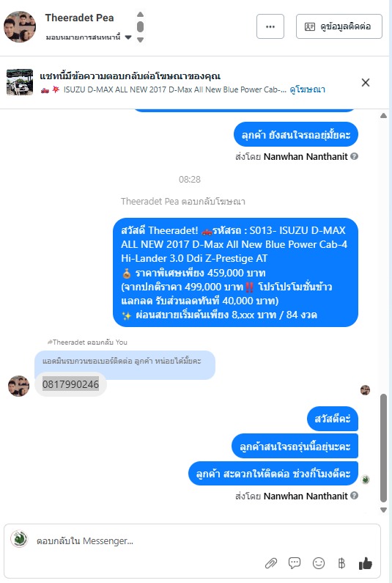Click the chat scrollbar thumb
Image resolution: width=392 pixels, height=583 pixels.
(x=383, y=448)
